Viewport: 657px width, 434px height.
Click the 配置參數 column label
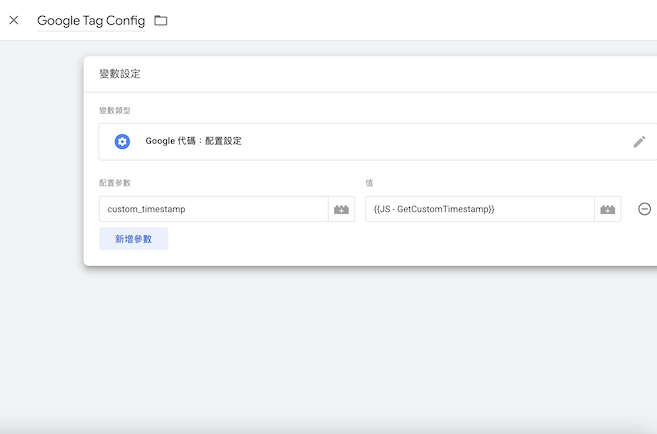(115, 183)
